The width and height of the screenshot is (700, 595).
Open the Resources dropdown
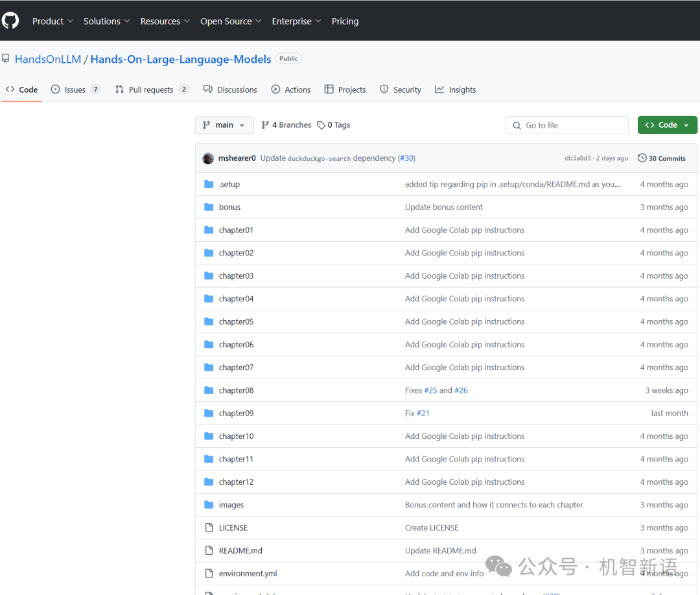click(x=165, y=21)
